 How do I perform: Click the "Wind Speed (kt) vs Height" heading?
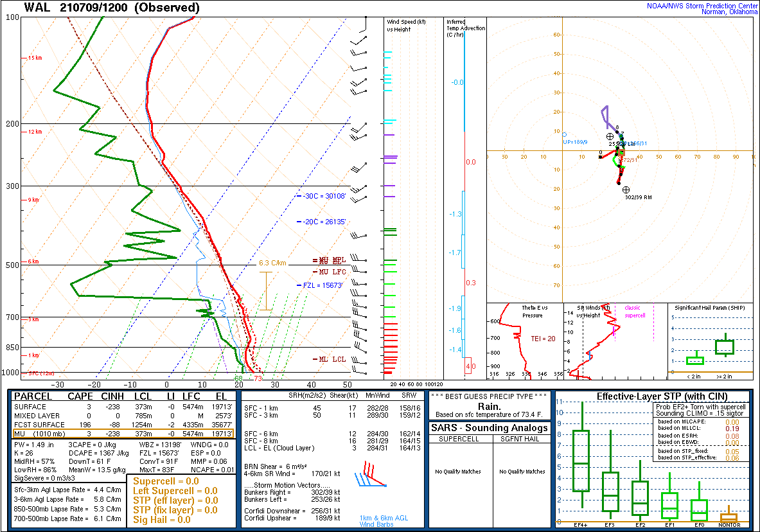[406, 26]
